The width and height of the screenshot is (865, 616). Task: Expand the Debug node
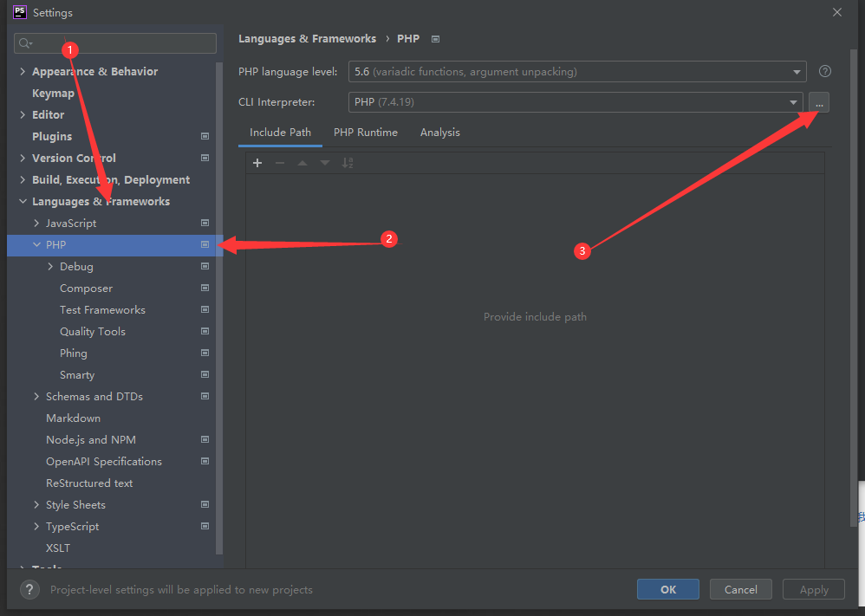coord(50,266)
